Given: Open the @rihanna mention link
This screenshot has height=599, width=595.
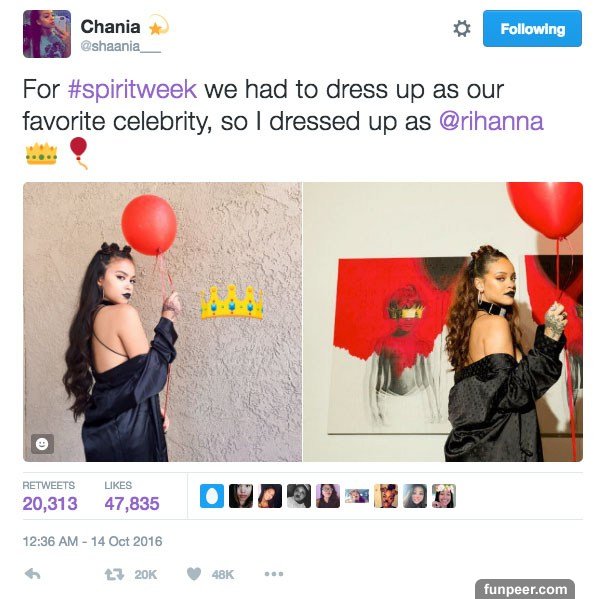Looking at the screenshot, I should (x=491, y=121).
